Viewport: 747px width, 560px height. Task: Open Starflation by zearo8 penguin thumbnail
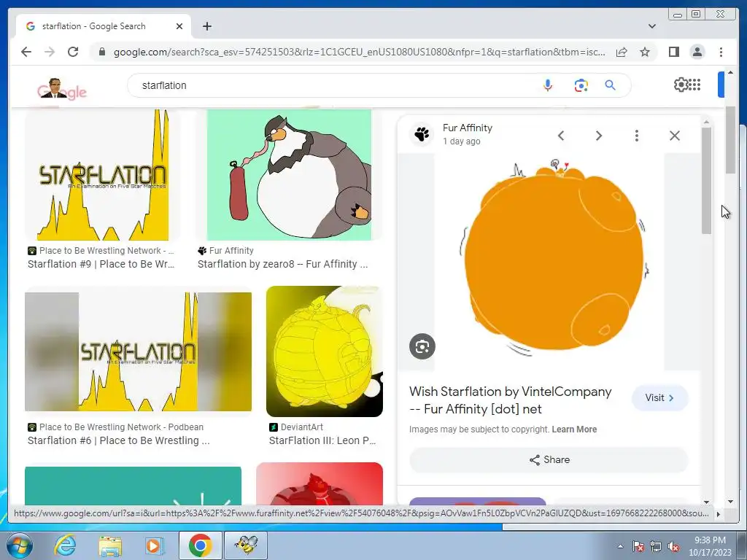tap(289, 175)
